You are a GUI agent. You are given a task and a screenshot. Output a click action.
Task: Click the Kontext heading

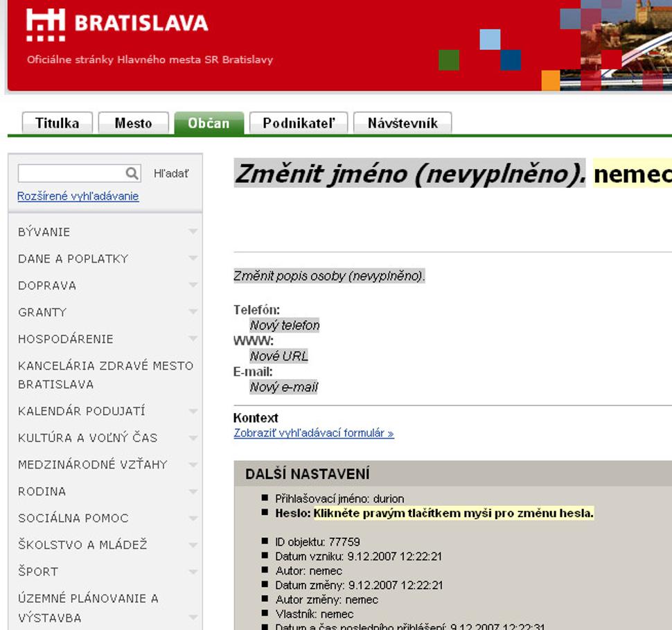click(256, 418)
